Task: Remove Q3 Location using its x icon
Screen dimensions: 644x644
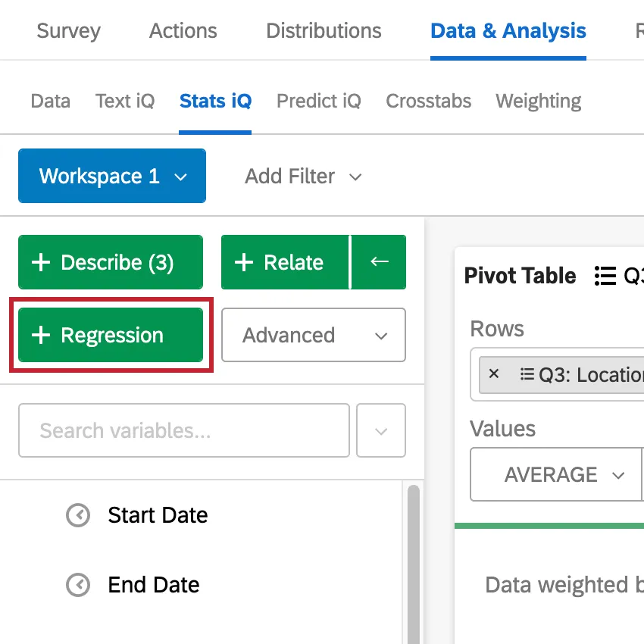Action: click(x=494, y=374)
